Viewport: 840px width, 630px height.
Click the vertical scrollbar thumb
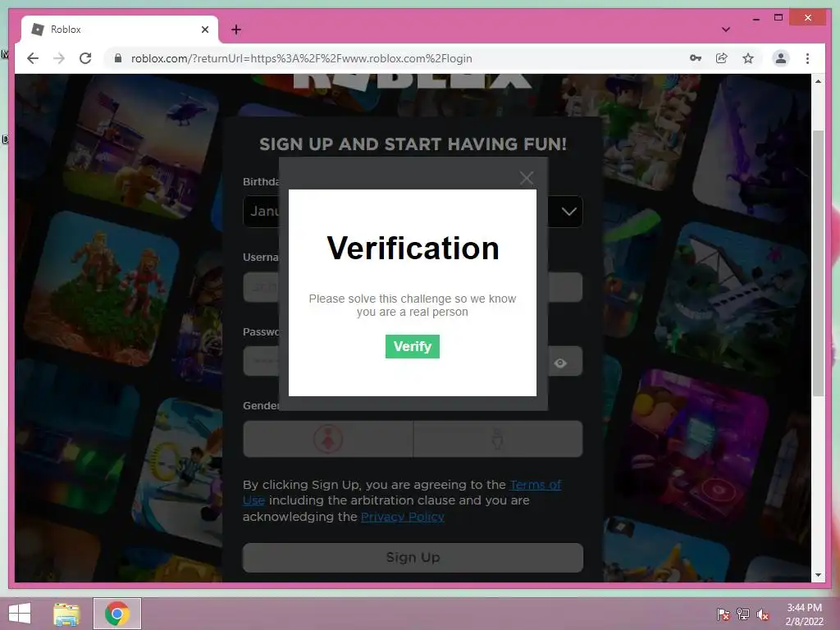tap(818, 262)
